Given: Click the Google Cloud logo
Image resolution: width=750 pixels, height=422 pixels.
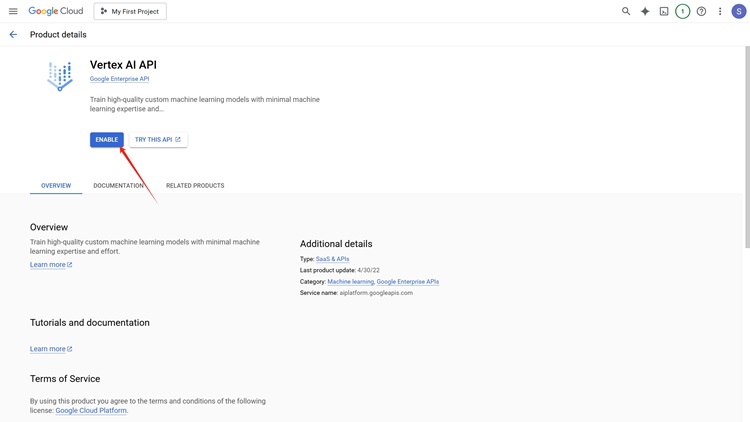Looking at the screenshot, I should (x=55, y=11).
